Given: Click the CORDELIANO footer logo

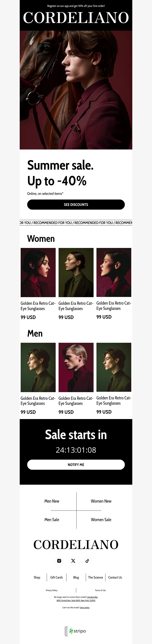Looking at the screenshot, I should tap(76, 544).
